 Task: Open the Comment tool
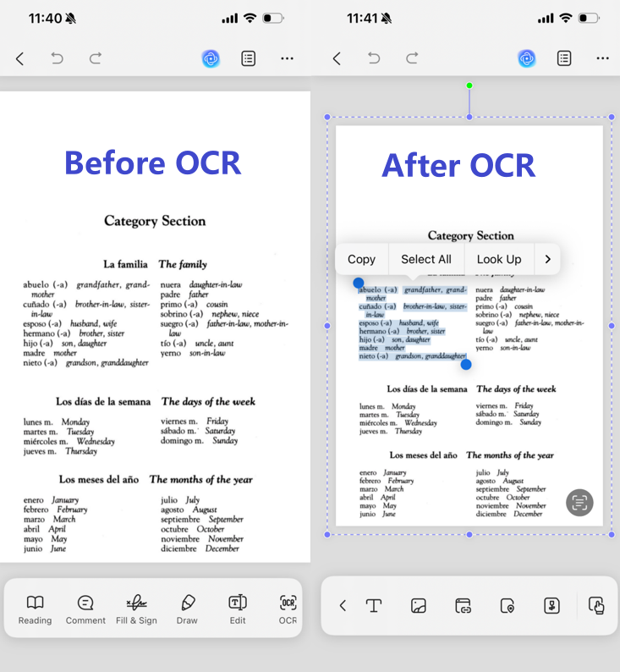85,609
